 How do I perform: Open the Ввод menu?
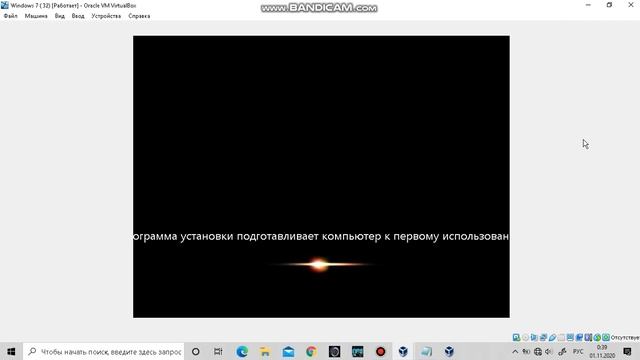coord(78,16)
